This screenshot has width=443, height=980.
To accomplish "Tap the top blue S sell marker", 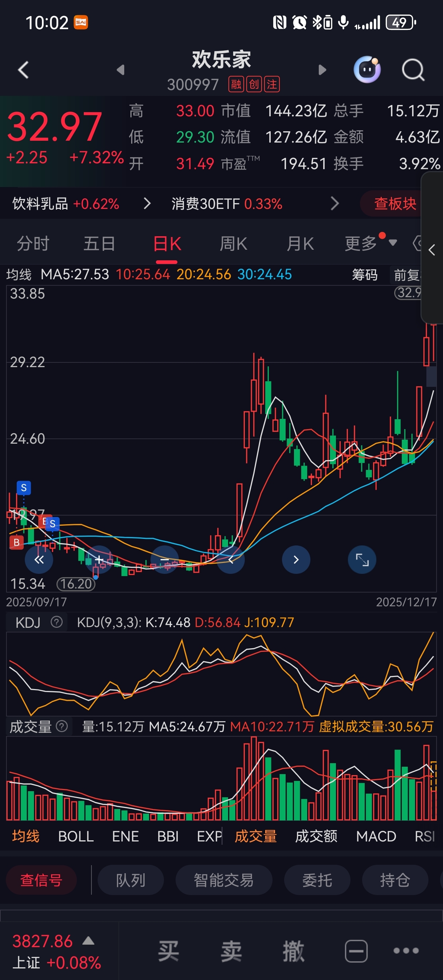I will pos(24,488).
